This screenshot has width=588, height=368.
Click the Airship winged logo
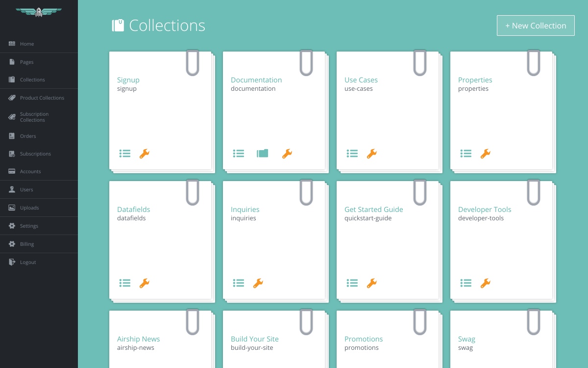[39, 12]
